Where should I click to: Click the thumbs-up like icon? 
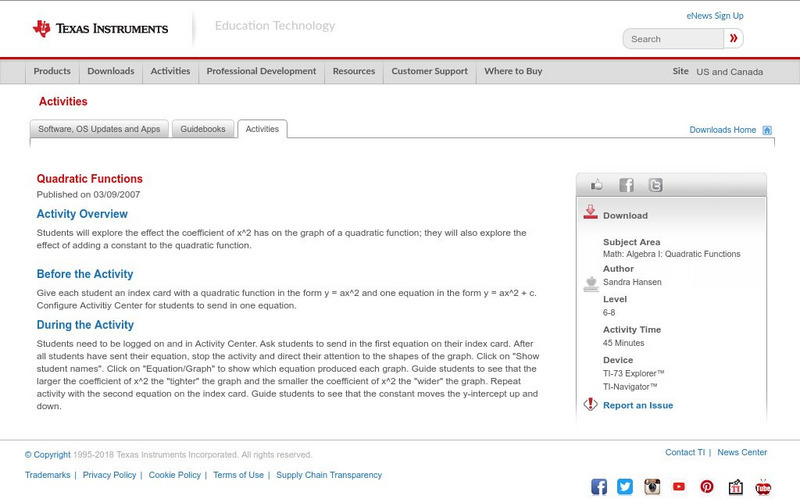click(596, 185)
